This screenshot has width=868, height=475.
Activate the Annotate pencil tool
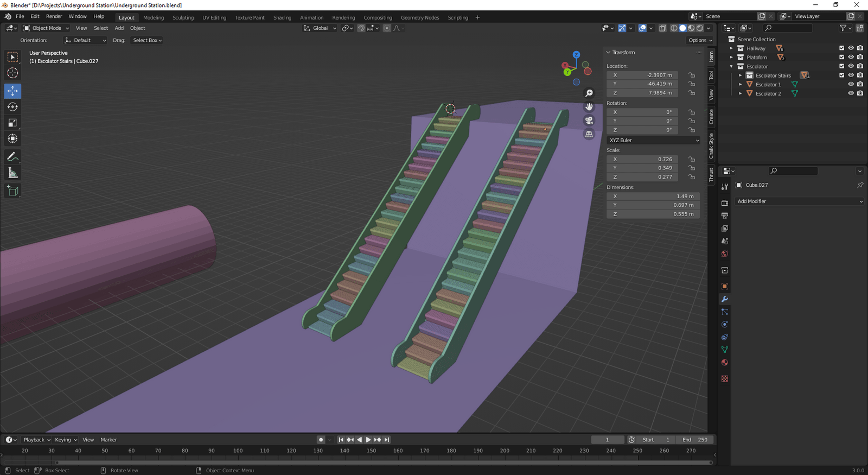12,157
